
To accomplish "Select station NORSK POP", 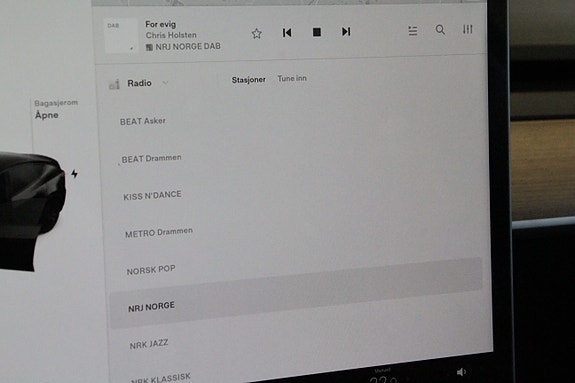I will [151, 270].
